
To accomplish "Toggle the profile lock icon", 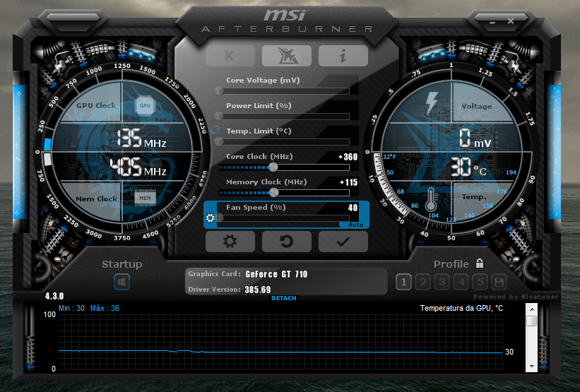I will (x=480, y=263).
